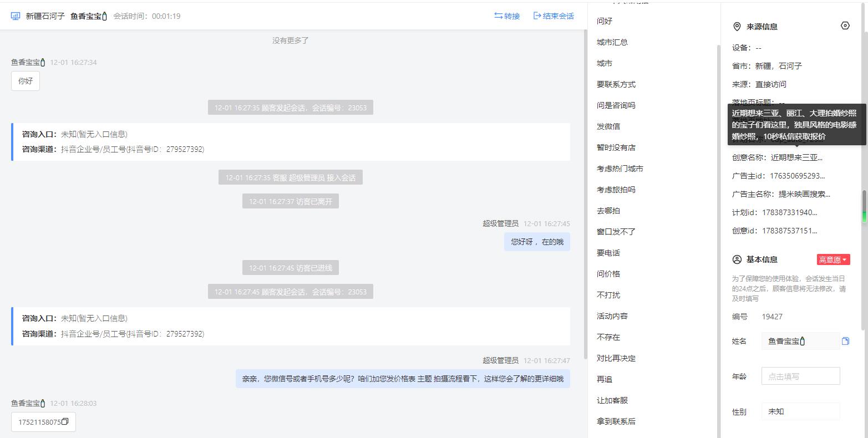This screenshot has width=868, height=438.
Task: Choose the 考虑热门城市 quick reply
Action: (620, 169)
